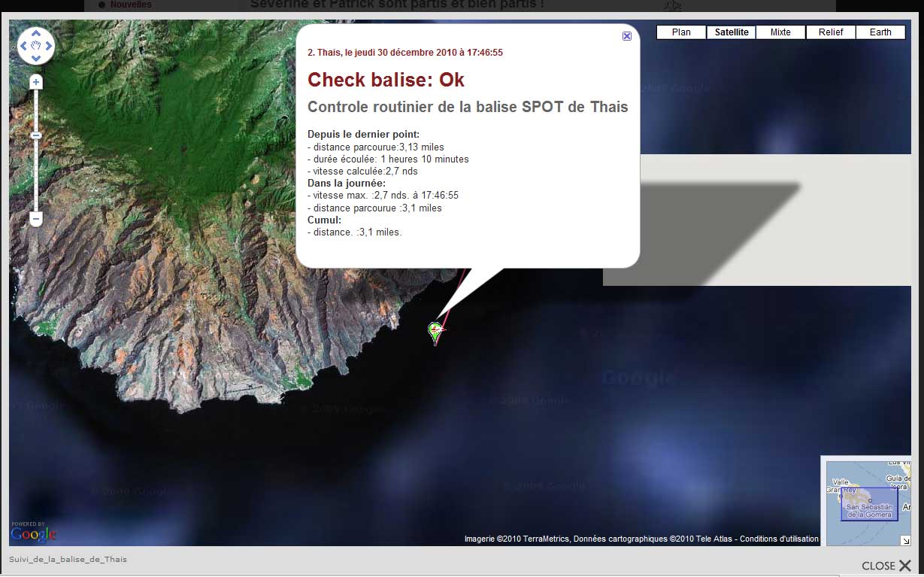
Task: Open the Earth view mode
Action: (880, 32)
